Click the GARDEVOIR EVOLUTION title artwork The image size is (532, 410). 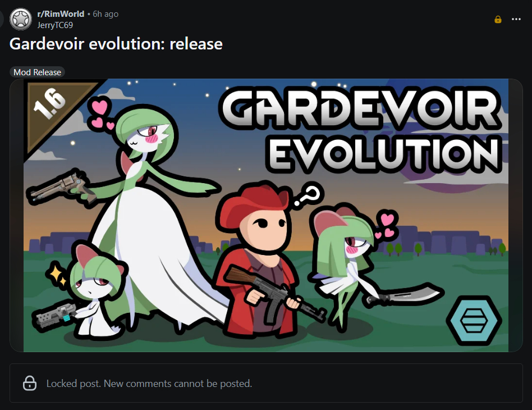pos(361,129)
